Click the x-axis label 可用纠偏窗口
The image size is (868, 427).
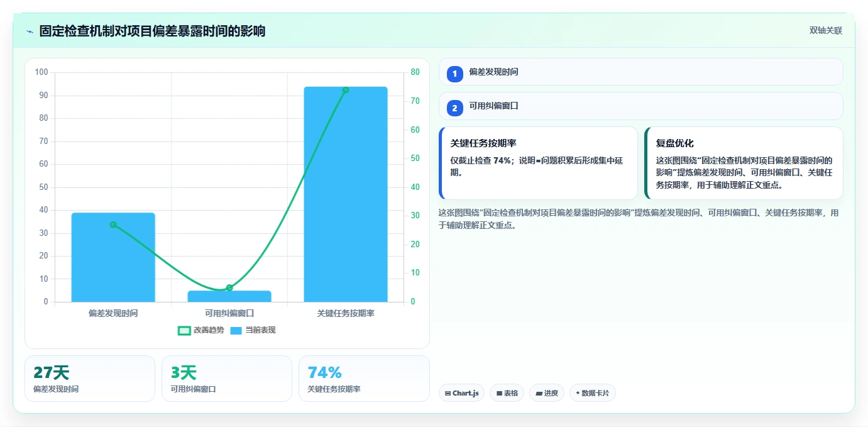pyautogui.click(x=229, y=313)
